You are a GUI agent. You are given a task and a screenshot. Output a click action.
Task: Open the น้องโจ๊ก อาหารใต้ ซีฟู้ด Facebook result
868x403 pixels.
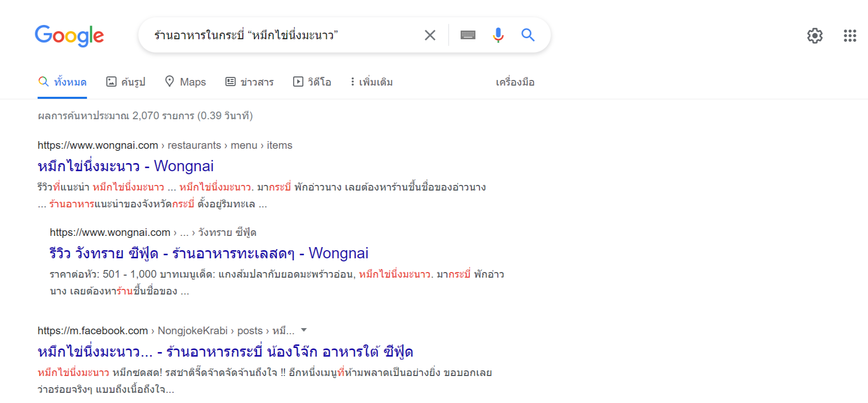point(225,352)
